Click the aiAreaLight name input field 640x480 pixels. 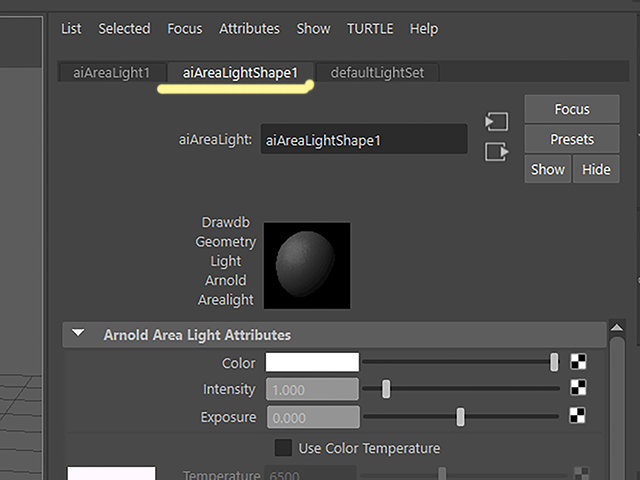(x=364, y=140)
